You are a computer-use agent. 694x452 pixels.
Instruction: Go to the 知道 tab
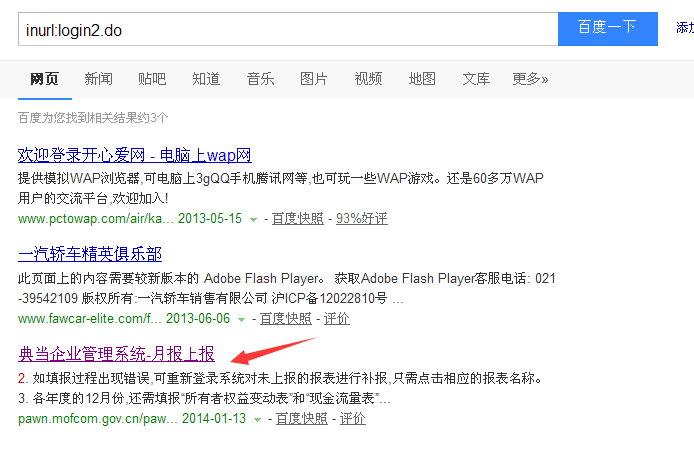(x=206, y=79)
